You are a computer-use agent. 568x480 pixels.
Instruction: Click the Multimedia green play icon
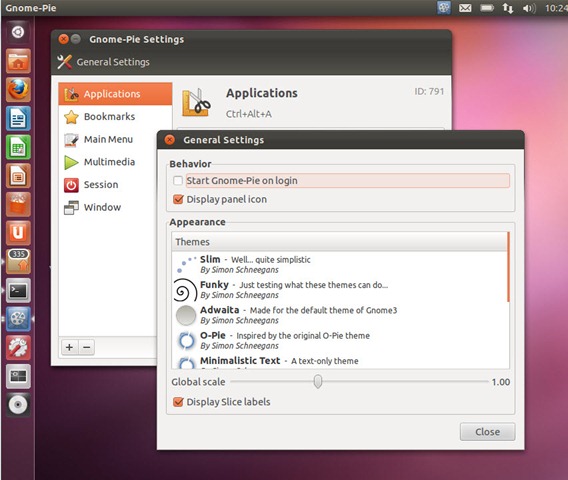(x=71, y=162)
